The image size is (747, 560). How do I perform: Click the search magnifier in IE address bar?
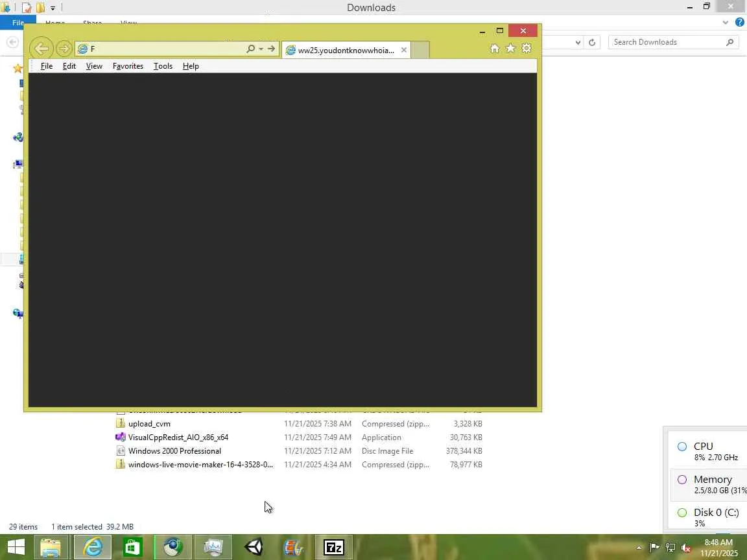pyautogui.click(x=250, y=49)
